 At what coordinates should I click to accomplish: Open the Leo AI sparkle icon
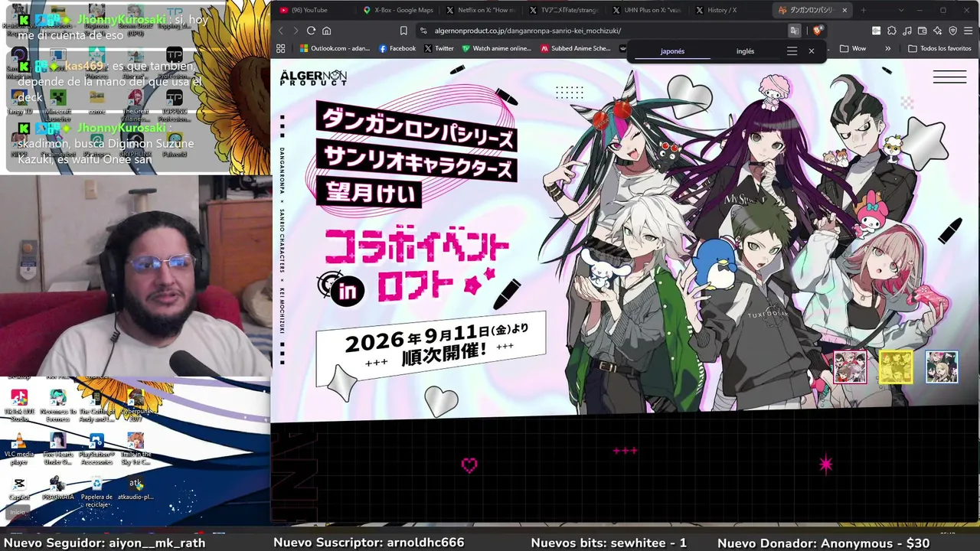point(937,31)
